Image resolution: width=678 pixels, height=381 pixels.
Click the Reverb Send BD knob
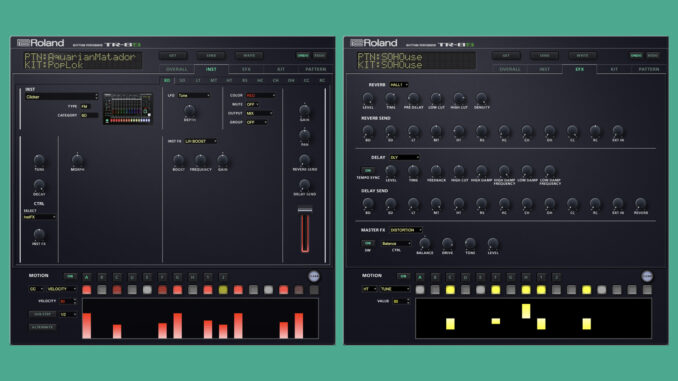pos(368,131)
